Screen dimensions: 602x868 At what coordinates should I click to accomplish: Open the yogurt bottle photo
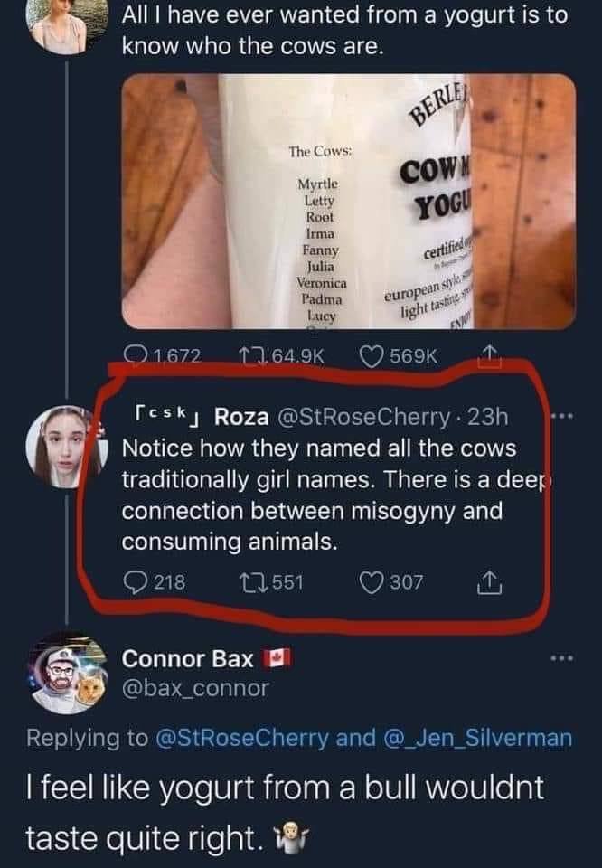pos(348,201)
